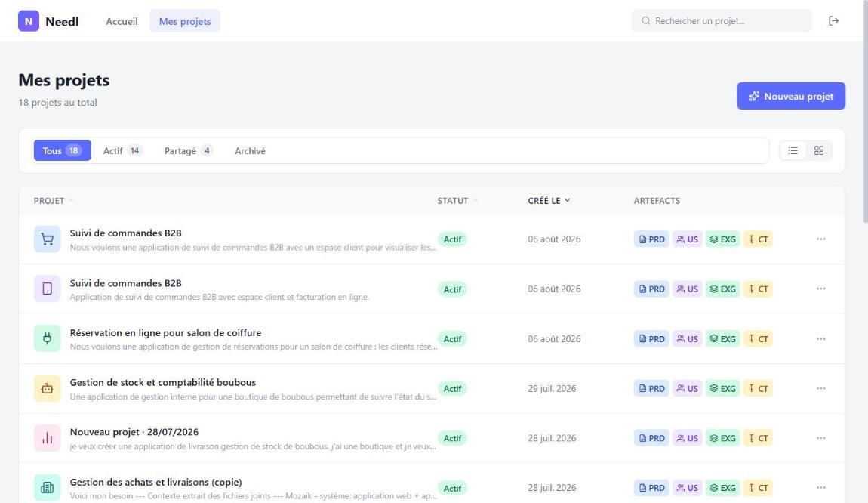Click the Gestion des achats building icon
This screenshot has width=868, height=503.
pyautogui.click(x=47, y=487)
